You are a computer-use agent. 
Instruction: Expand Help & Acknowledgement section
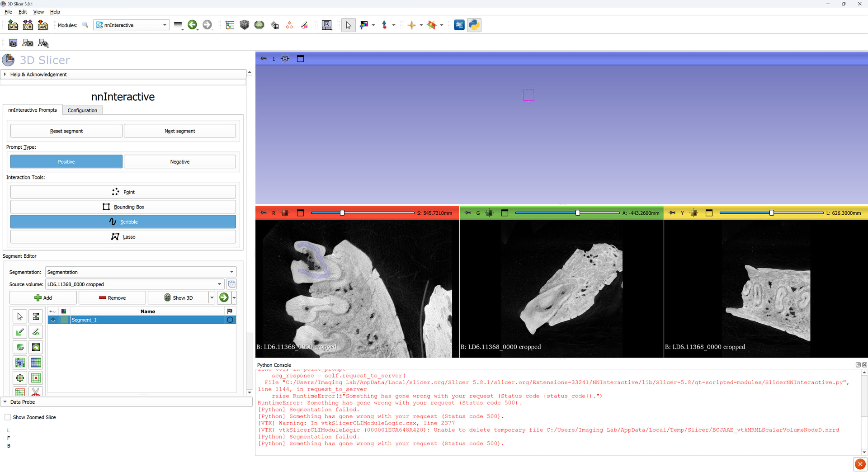point(123,74)
